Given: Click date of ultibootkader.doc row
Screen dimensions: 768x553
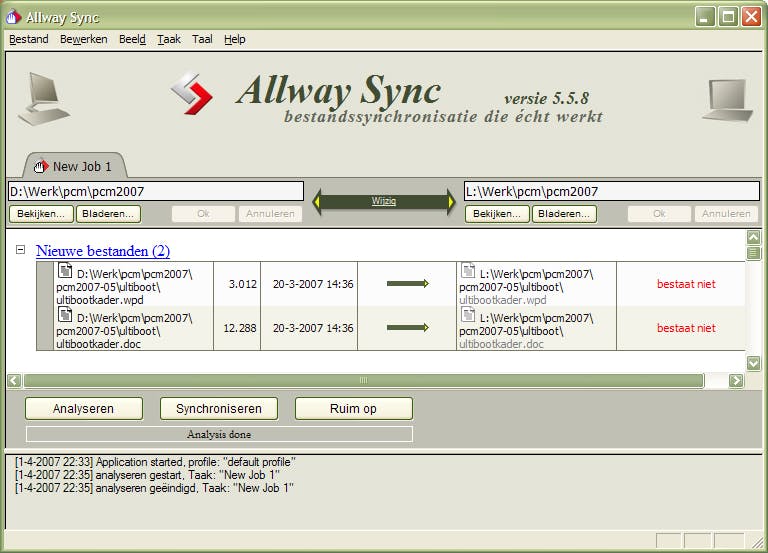Looking at the screenshot, I should click(313, 328).
